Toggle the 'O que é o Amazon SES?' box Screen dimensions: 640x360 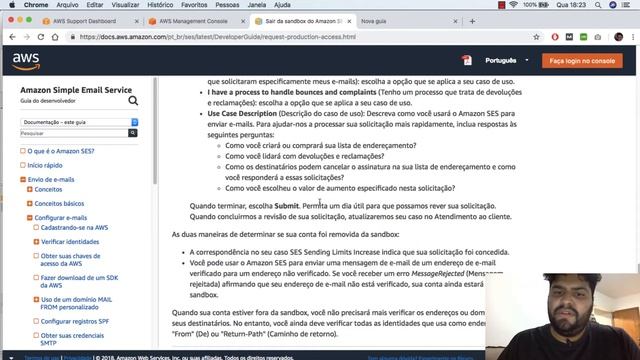23,151
